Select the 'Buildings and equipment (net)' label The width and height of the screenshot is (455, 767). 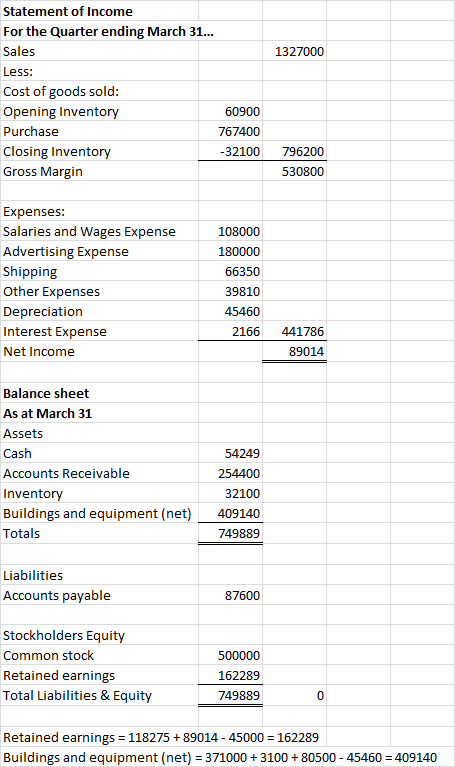click(x=97, y=514)
